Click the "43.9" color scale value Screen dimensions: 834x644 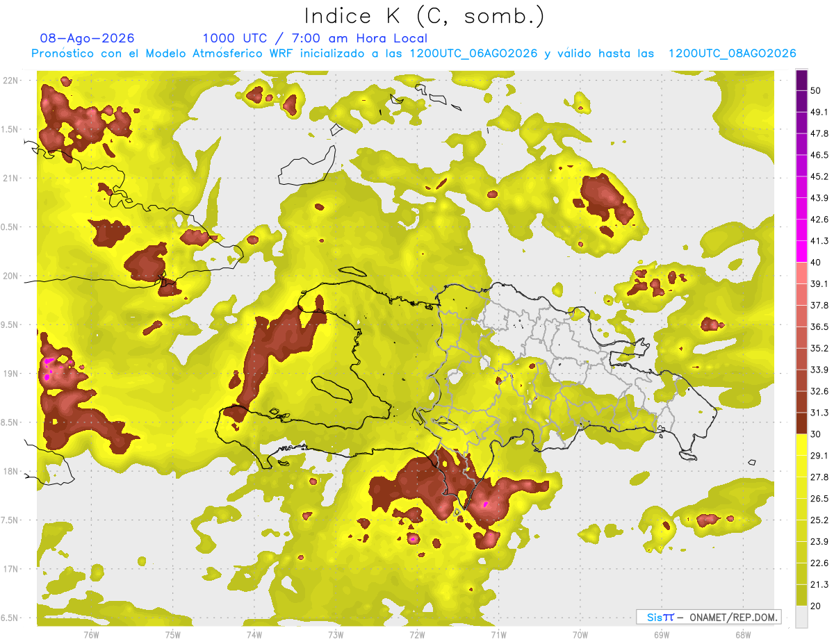click(819, 198)
